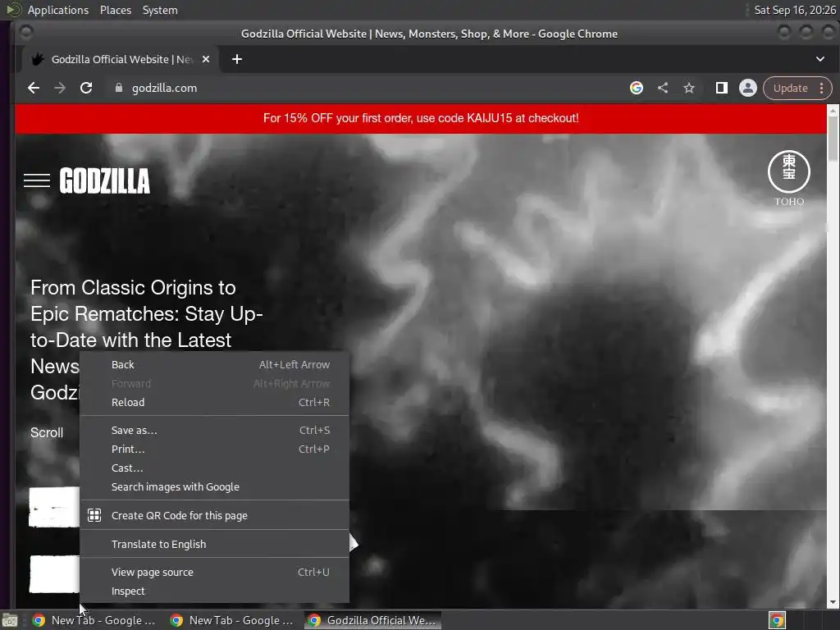Close the Godzilla Official Website tab
This screenshot has width=840, height=630.
[206, 59]
